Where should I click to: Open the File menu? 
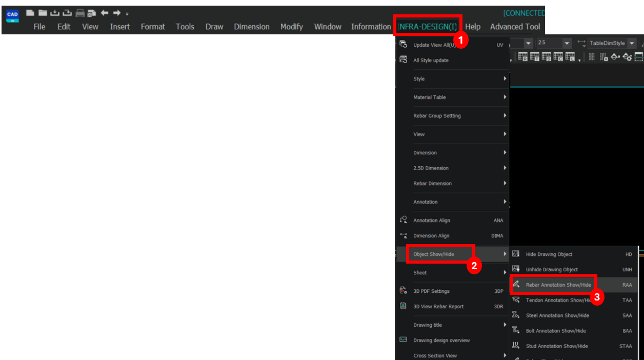(x=39, y=27)
